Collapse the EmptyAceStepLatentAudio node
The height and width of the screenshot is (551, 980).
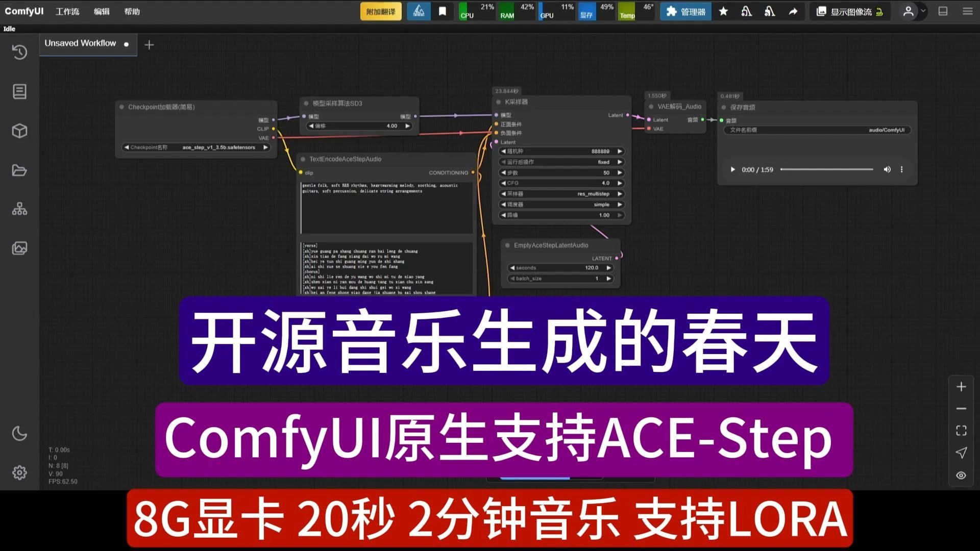(508, 245)
